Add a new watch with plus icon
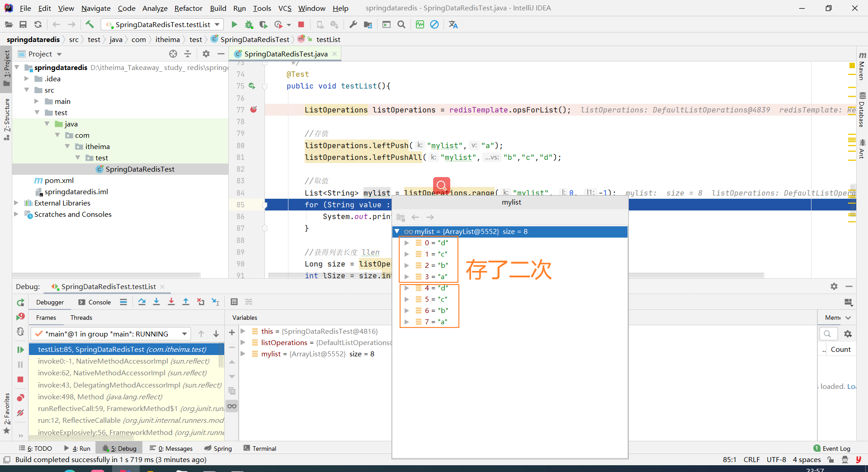The width and height of the screenshot is (868, 472). pyautogui.click(x=232, y=332)
